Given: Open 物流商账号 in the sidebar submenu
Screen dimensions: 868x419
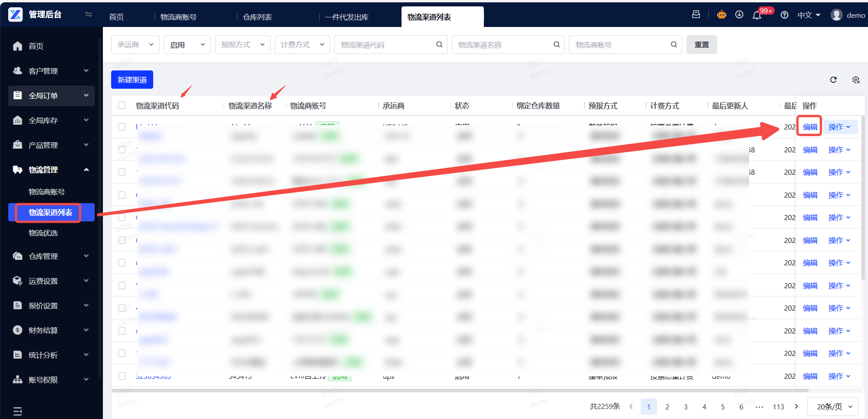Looking at the screenshot, I should click(47, 192).
